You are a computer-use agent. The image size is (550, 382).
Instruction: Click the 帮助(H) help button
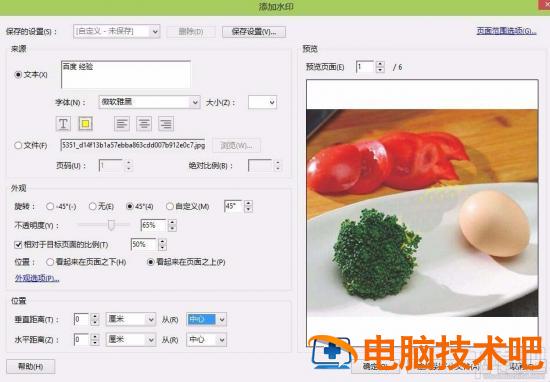pyautogui.click(x=31, y=367)
